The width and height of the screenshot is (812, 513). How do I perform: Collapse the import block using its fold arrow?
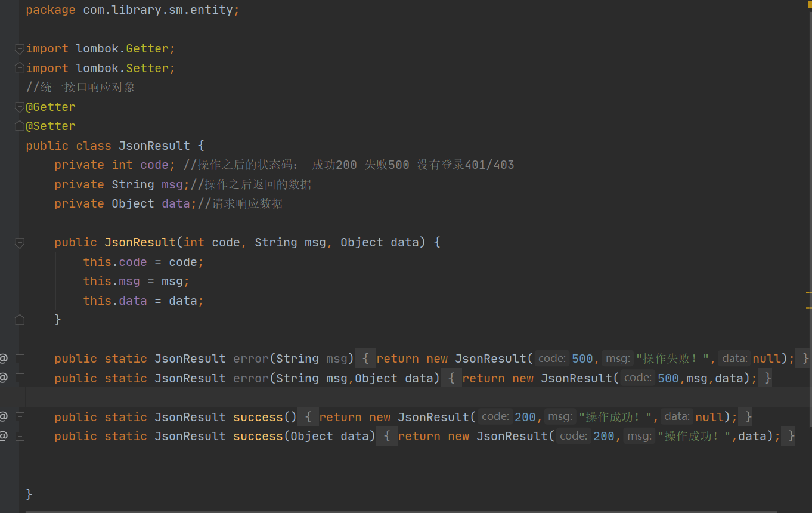click(20, 49)
